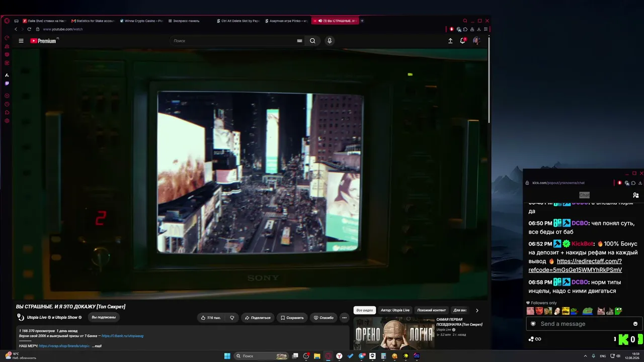The width and height of the screenshot is (644, 362).
Task: Click the video player to pause
Action: 250,173
